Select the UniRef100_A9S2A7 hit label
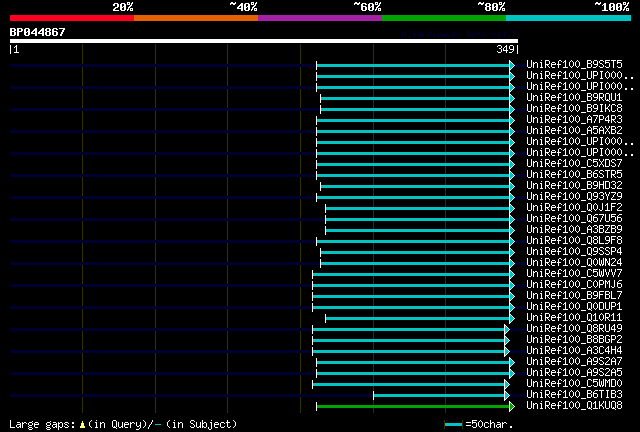The height and width of the screenshot is (432, 640). click(x=574, y=362)
